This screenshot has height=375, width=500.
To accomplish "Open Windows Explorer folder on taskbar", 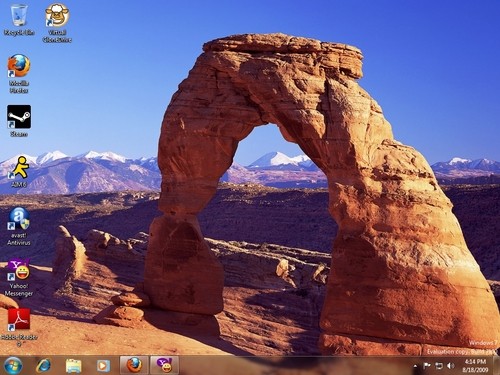I will point(73,366).
